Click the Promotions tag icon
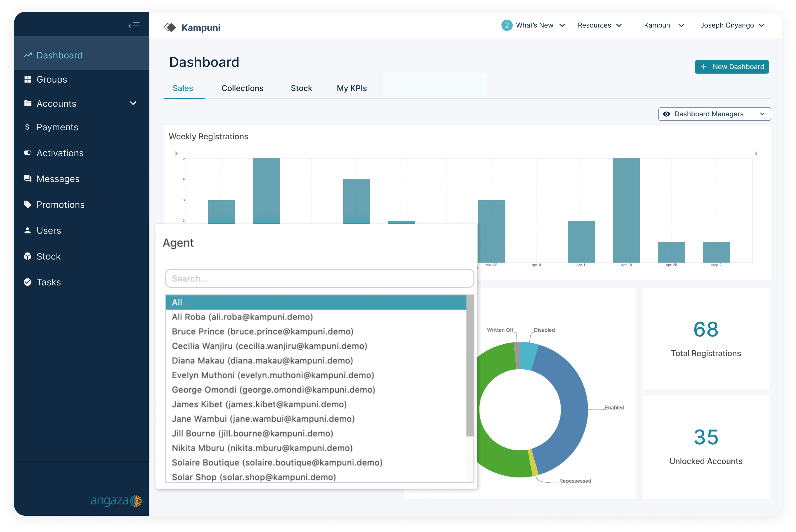The width and height of the screenshot is (796, 532). coord(28,204)
